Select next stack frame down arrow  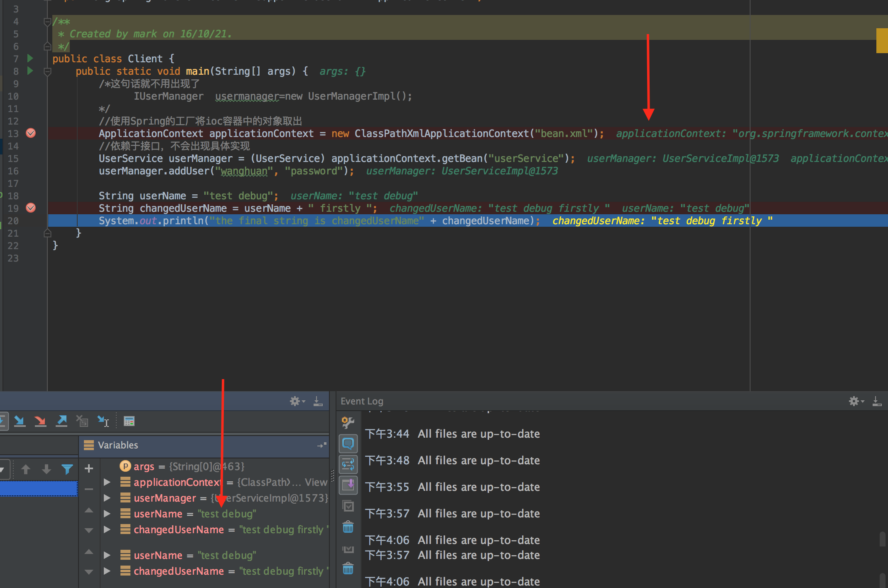[x=47, y=469]
